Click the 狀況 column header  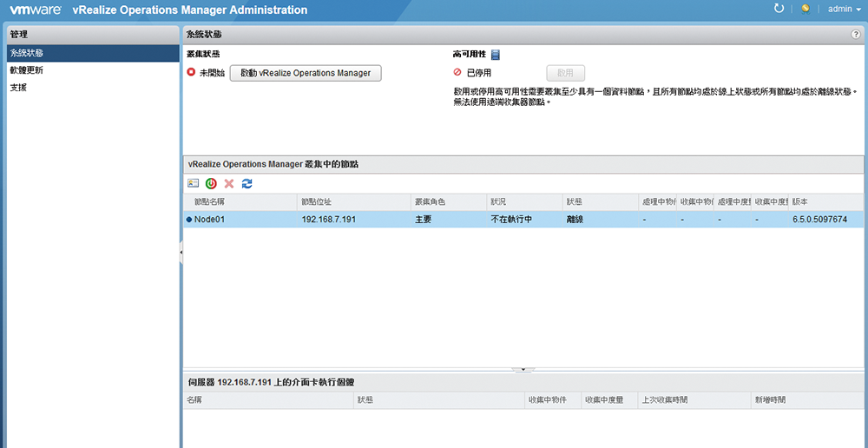[x=525, y=202]
